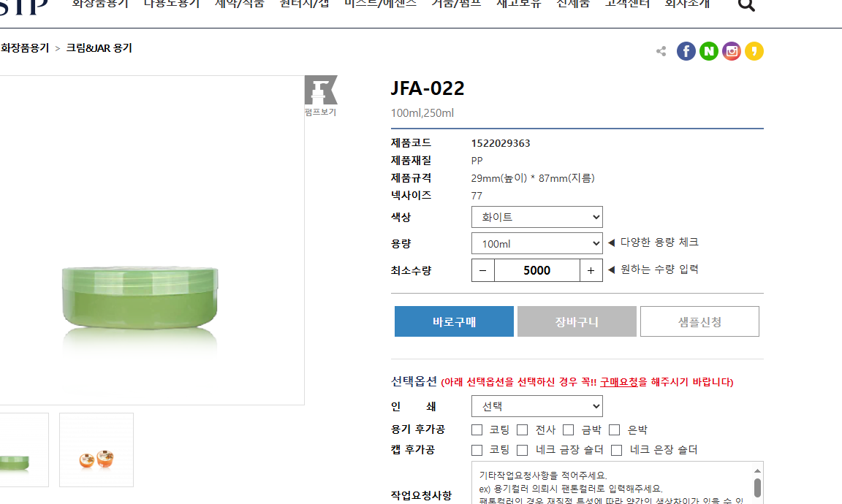This screenshot has width=842, height=504.
Task: Click the 샘플신청 button
Action: click(x=699, y=321)
